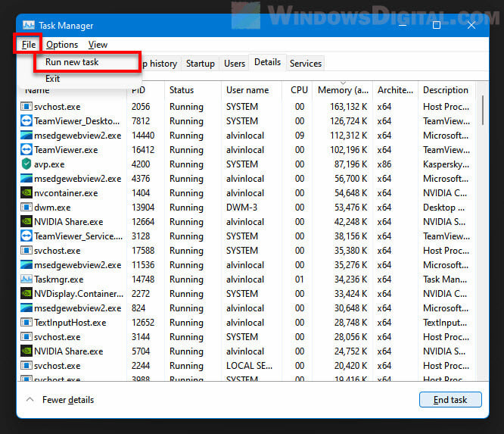Viewport: 504px width, 434px height.
Task: Click TeamViewer_Service process icon
Action: pyautogui.click(x=26, y=236)
